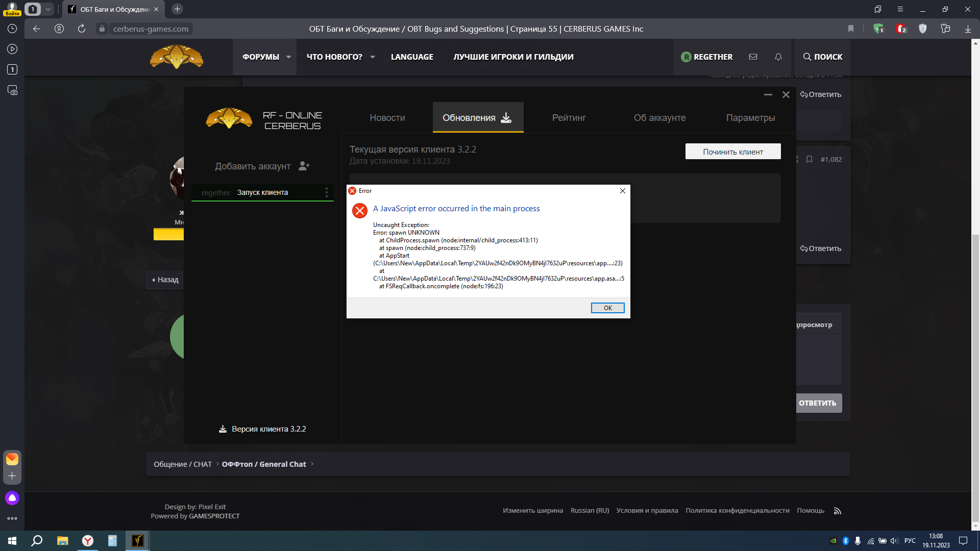Open File Explorer from taskbar

[x=62, y=541]
